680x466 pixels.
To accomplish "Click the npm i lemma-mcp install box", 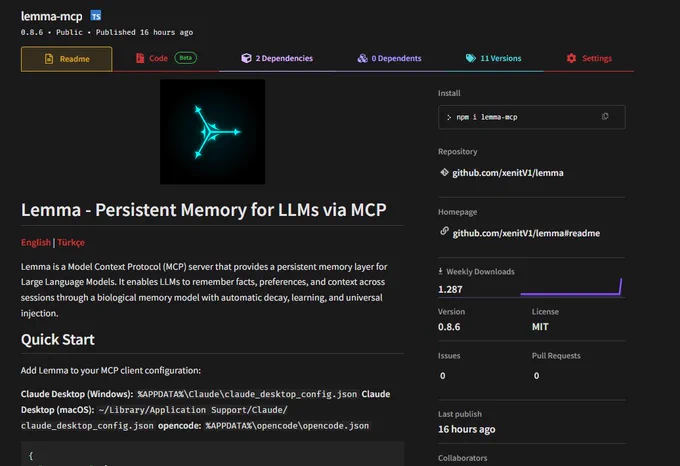I will click(532, 117).
